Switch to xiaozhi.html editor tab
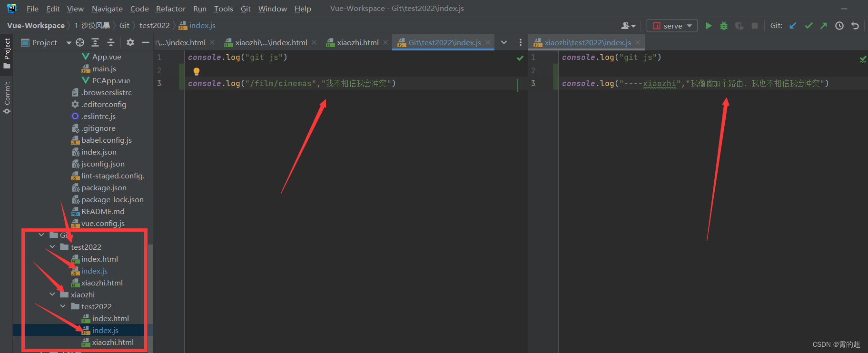The width and height of the screenshot is (868, 353). [357, 42]
